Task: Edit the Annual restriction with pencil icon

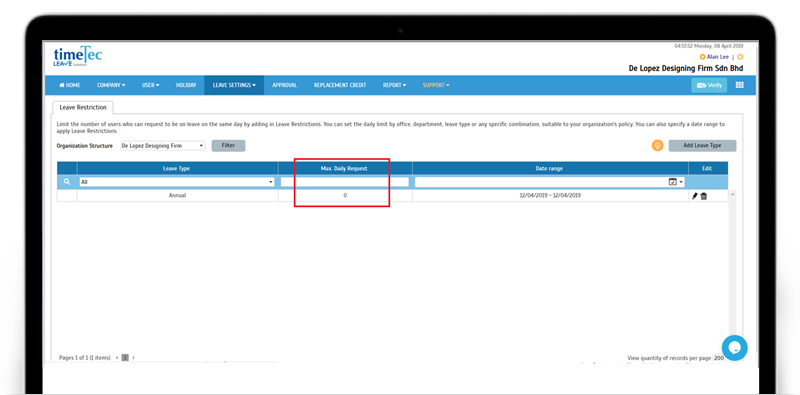Action: tap(694, 195)
